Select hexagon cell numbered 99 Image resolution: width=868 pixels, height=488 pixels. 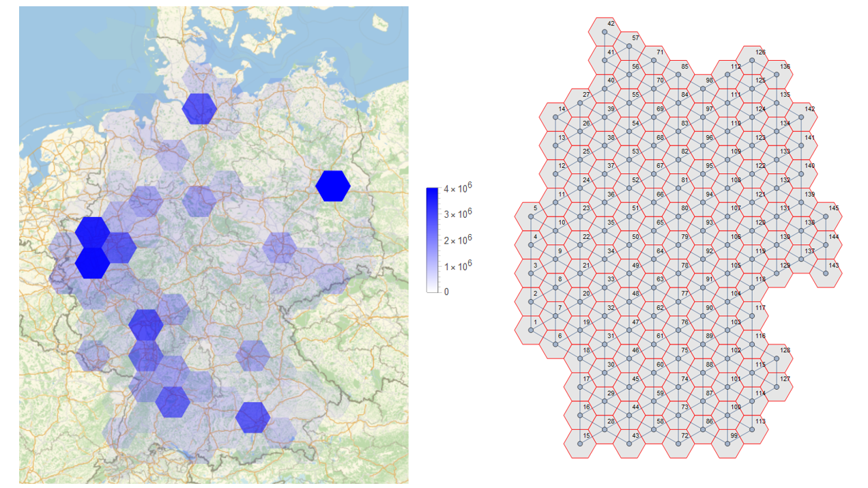727,444
